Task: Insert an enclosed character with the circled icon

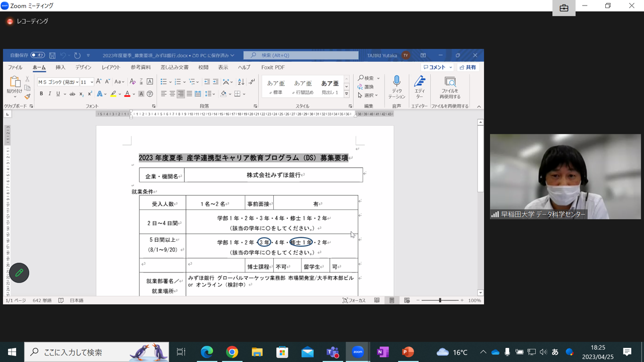Action: pyautogui.click(x=150, y=94)
